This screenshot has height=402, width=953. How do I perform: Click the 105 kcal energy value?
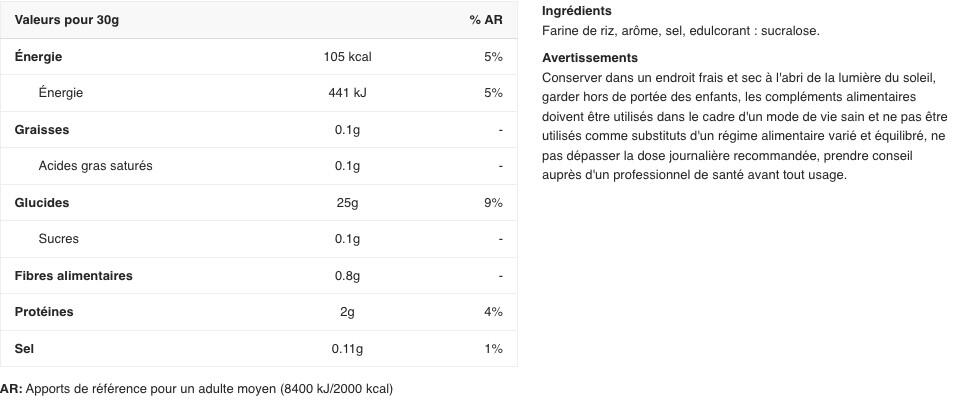[x=347, y=57]
